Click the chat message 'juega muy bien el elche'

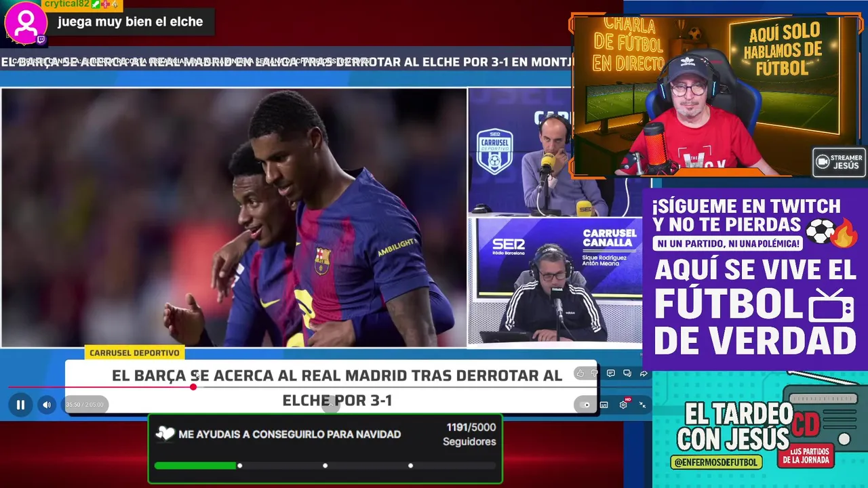pos(130,22)
